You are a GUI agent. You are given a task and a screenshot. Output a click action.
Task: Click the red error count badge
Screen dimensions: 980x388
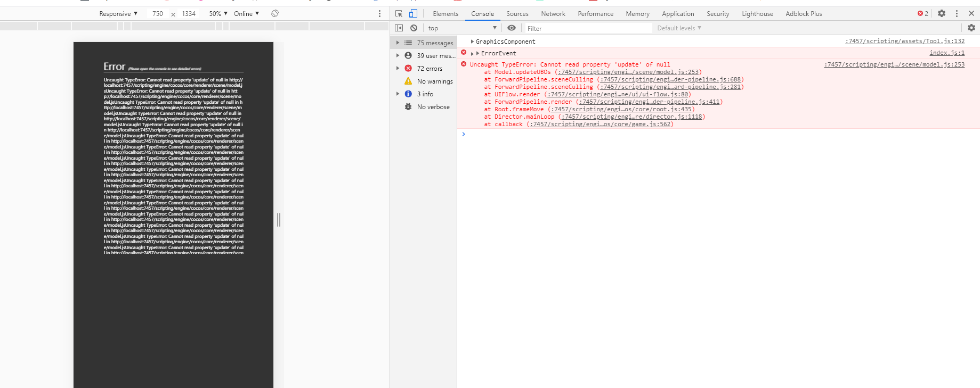[923, 13]
